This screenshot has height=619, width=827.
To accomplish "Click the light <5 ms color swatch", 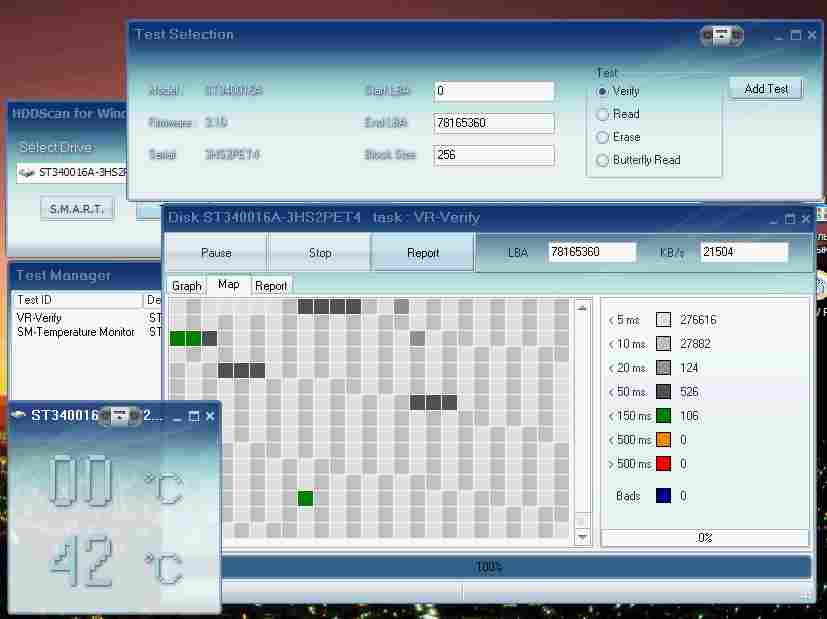I will (x=663, y=320).
